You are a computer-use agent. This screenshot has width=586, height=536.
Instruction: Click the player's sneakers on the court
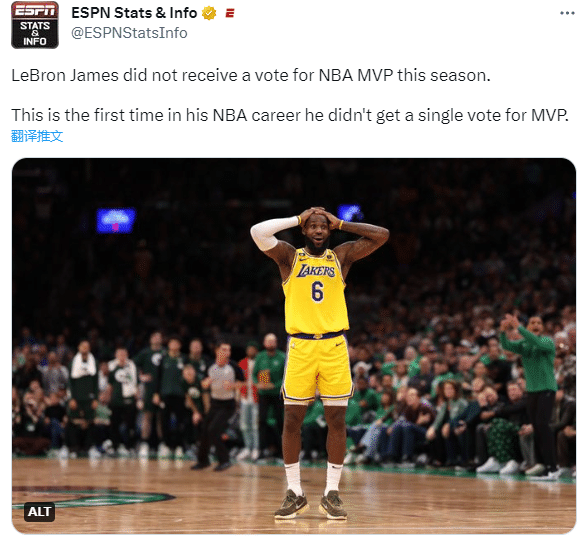312,504
